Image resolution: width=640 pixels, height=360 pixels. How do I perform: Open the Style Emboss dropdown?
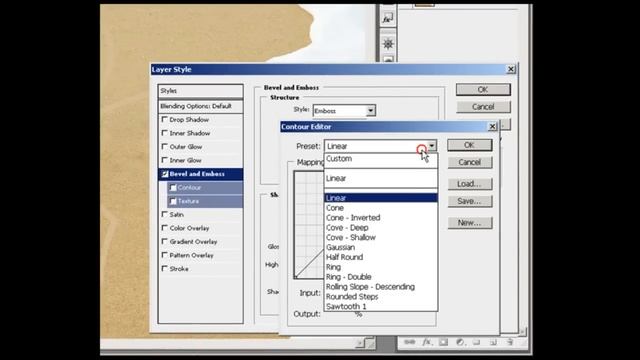[x=344, y=111]
